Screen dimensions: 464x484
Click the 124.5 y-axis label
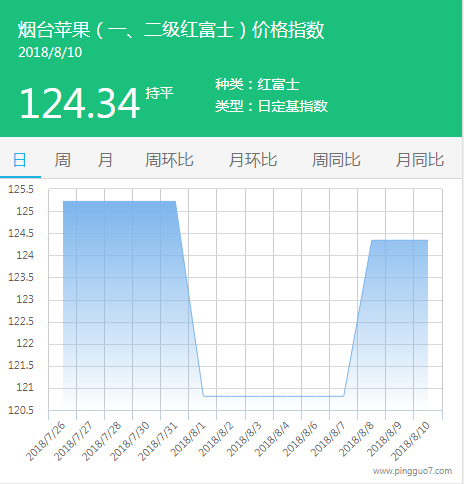(x=21, y=233)
